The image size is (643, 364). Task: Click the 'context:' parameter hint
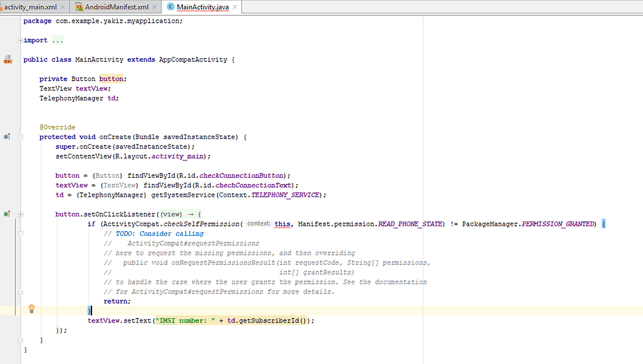tap(258, 224)
